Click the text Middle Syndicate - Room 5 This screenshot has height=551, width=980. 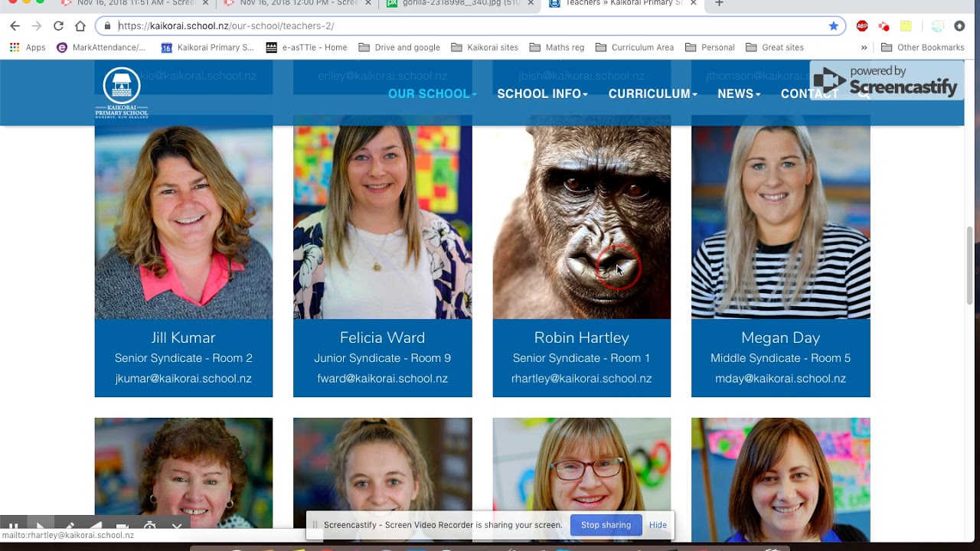click(781, 358)
